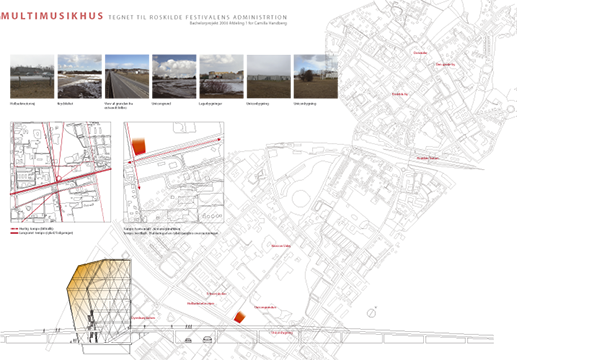The height and width of the screenshot is (360, 602).
Task: Click the north arrow compass symbol
Action: coord(371,313)
